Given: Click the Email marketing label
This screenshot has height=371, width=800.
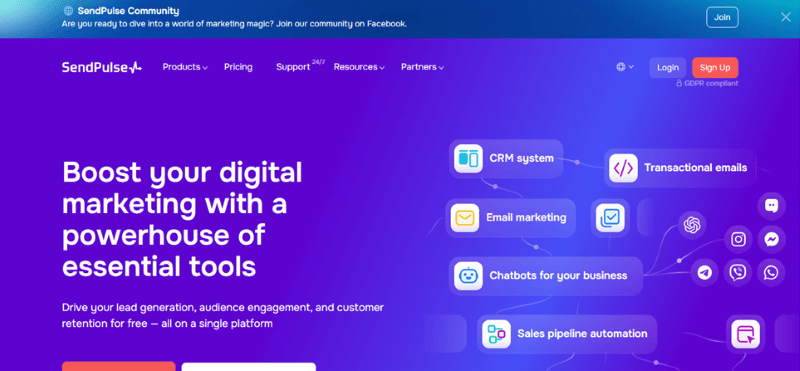Looking at the screenshot, I should pos(526,218).
